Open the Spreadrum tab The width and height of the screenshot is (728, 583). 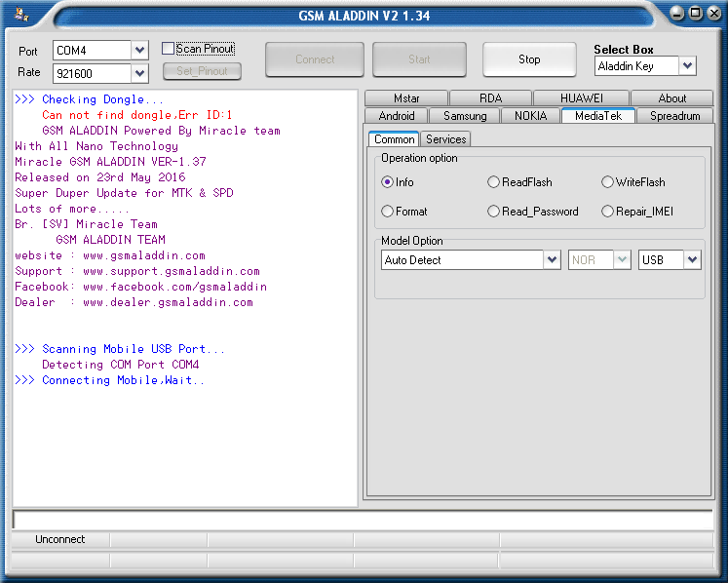(x=674, y=116)
